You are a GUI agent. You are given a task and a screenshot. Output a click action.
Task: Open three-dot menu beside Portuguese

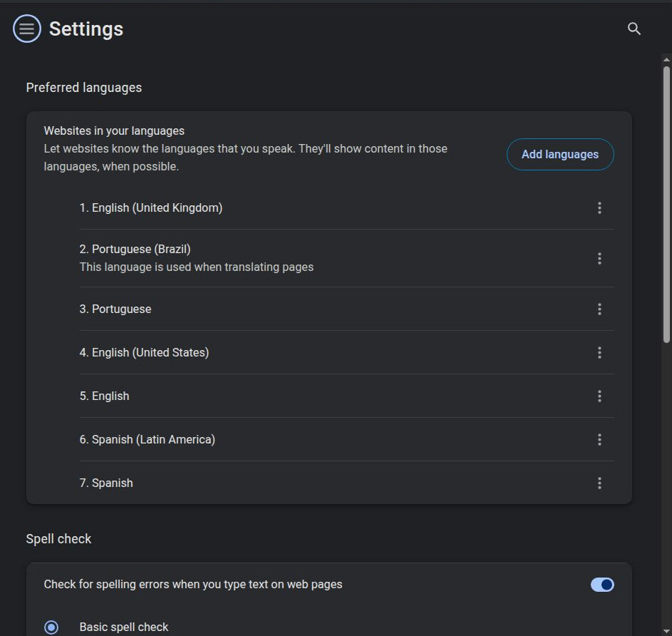click(x=599, y=309)
